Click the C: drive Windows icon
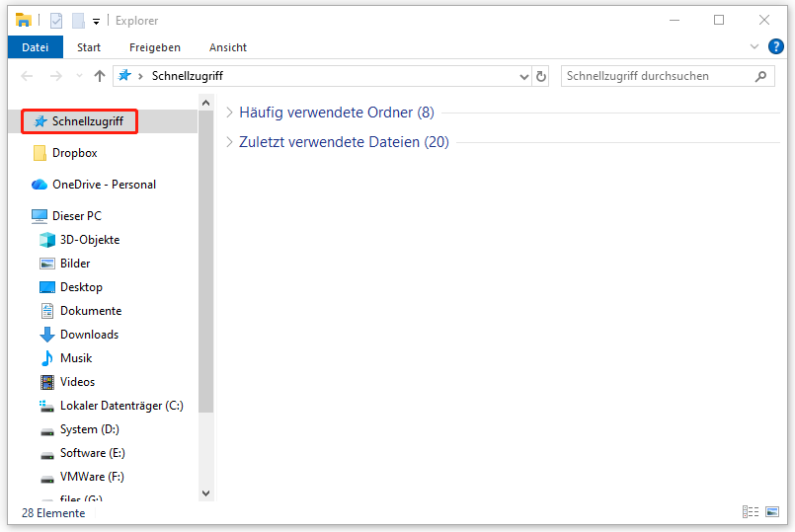Screen dimensions: 795x532 46,406
